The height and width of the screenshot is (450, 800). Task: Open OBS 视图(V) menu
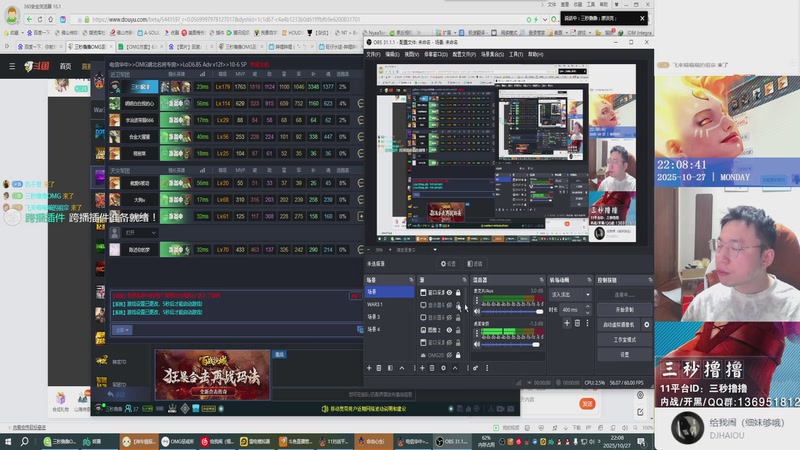coord(412,54)
